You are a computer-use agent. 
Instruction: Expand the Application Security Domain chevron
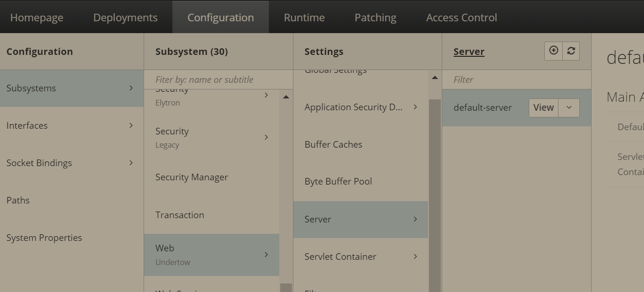click(415, 107)
